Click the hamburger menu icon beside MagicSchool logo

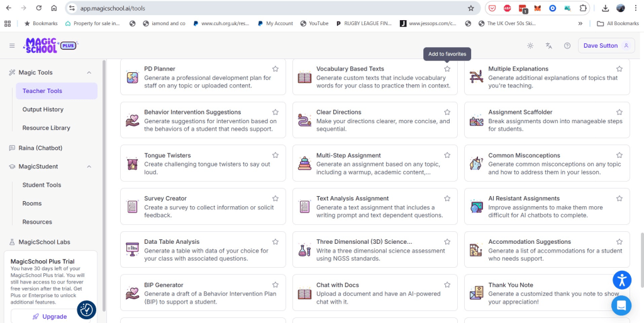pyautogui.click(x=12, y=46)
